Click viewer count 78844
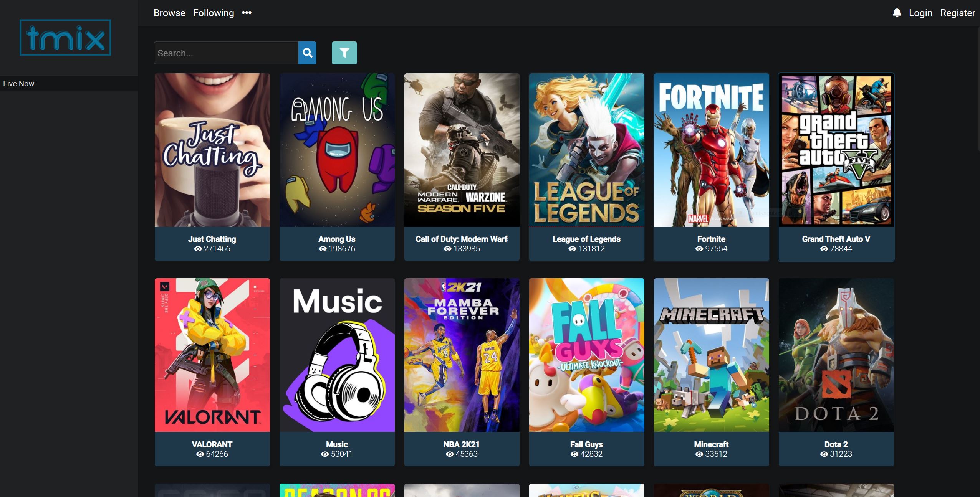Viewport: 980px width, 497px height. tap(841, 249)
